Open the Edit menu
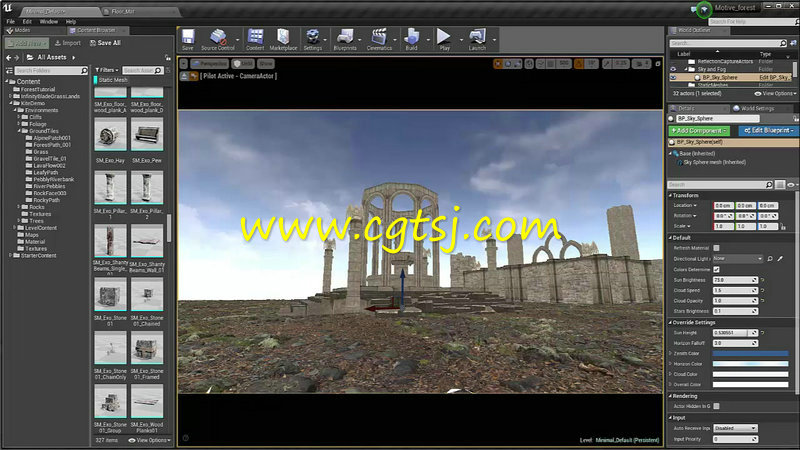 pyautogui.click(x=27, y=21)
